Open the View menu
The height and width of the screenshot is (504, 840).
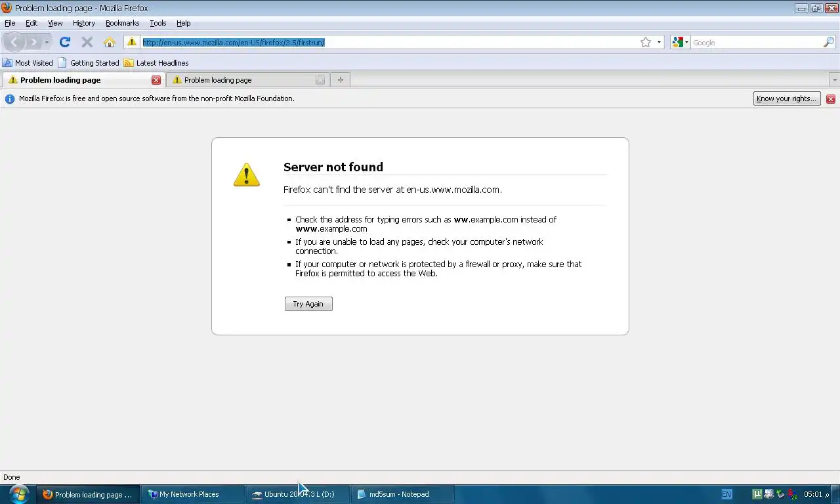pyautogui.click(x=55, y=23)
